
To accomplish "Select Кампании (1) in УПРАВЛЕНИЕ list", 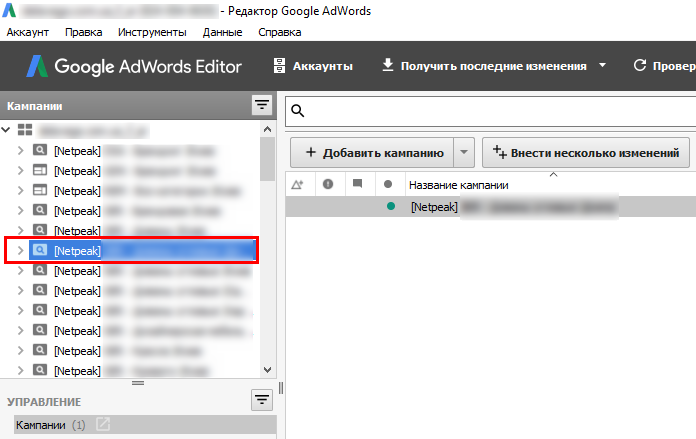I will [145, 425].
